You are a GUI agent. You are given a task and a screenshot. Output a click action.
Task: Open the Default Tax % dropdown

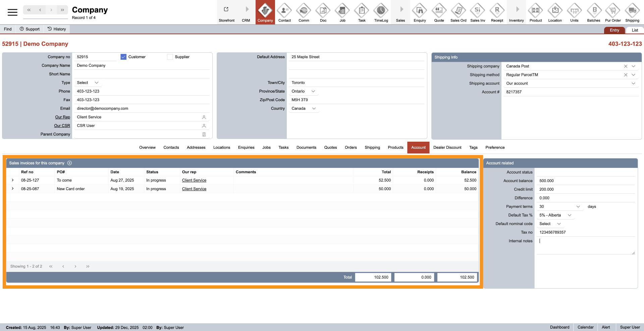coord(569,215)
